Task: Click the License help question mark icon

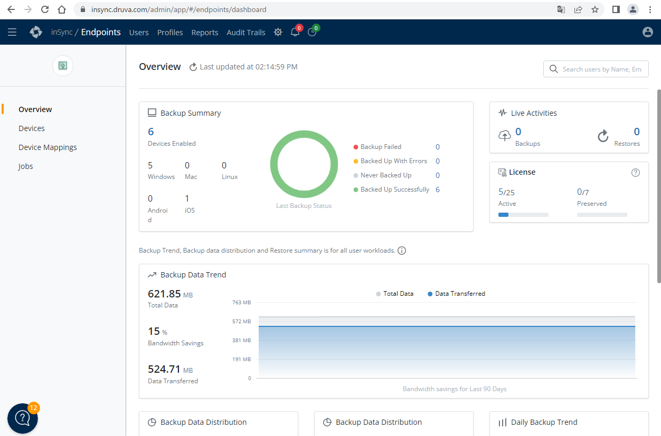Action: pyautogui.click(x=635, y=173)
